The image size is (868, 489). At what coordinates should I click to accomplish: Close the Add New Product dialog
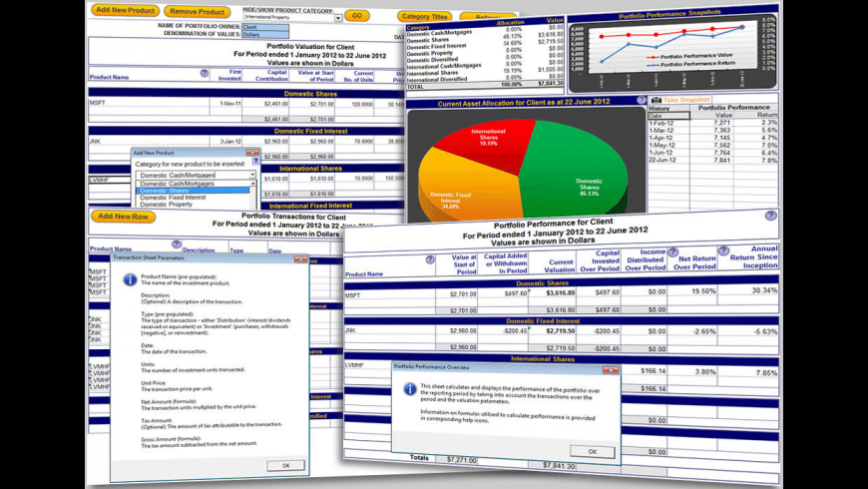click(252, 153)
